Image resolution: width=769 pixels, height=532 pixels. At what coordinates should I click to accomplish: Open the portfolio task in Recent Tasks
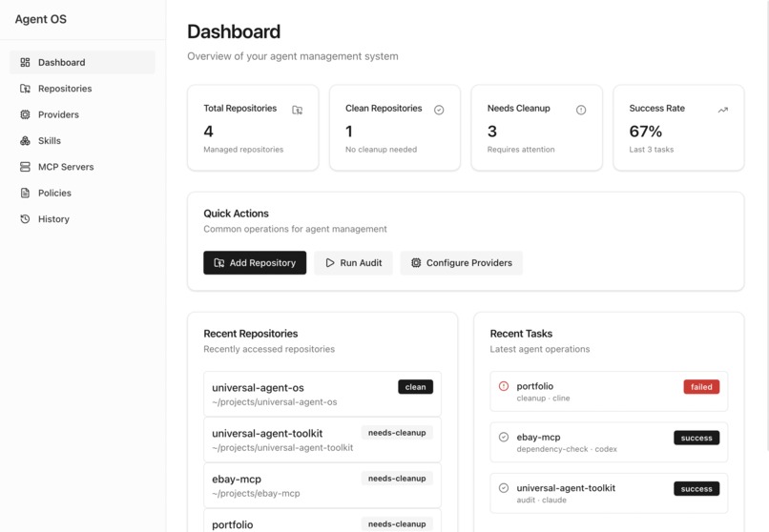[x=609, y=391]
